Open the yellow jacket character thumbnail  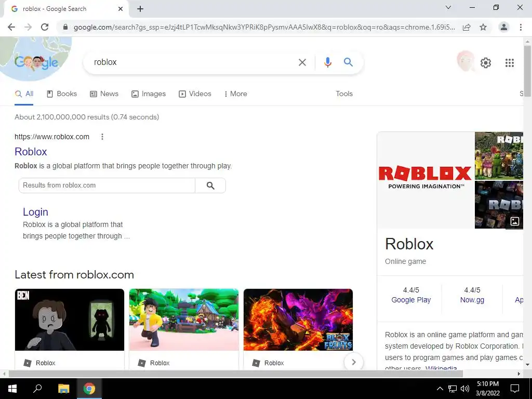click(x=184, y=320)
